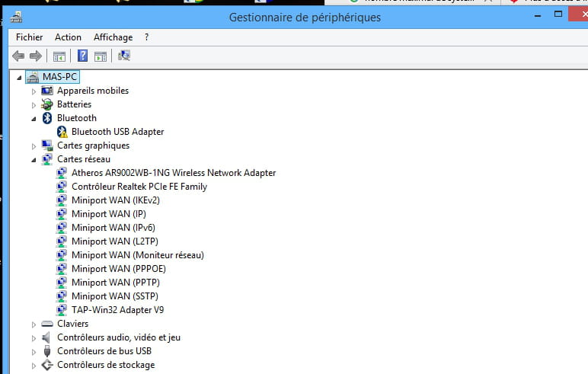Click the Miniport WAN (IKEv2) icon

click(x=62, y=200)
